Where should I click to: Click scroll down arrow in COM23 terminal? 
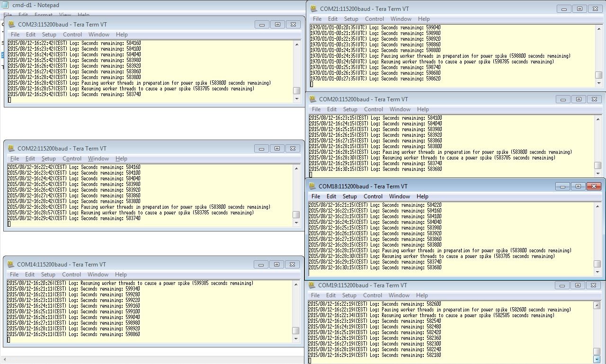(296, 99)
